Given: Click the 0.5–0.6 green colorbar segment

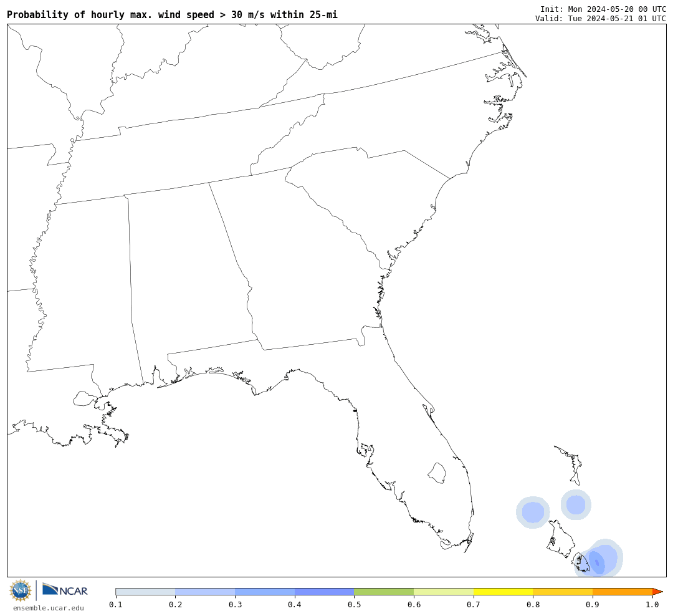Looking at the screenshot, I should coord(384,592).
